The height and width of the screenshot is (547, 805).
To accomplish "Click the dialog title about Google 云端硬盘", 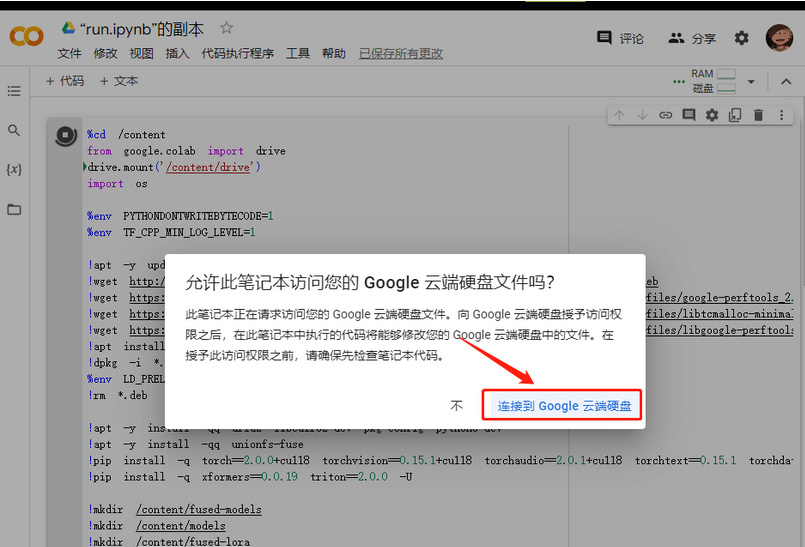I will pyautogui.click(x=370, y=282).
